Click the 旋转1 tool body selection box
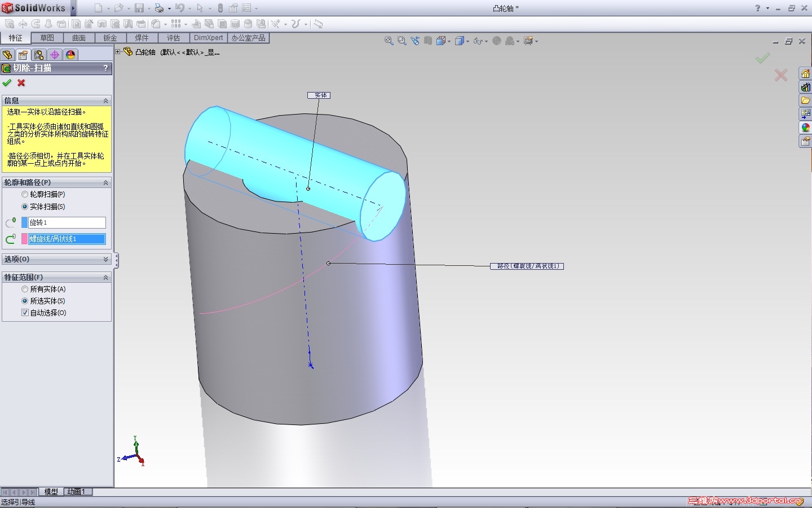The image size is (812, 508). point(67,222)
